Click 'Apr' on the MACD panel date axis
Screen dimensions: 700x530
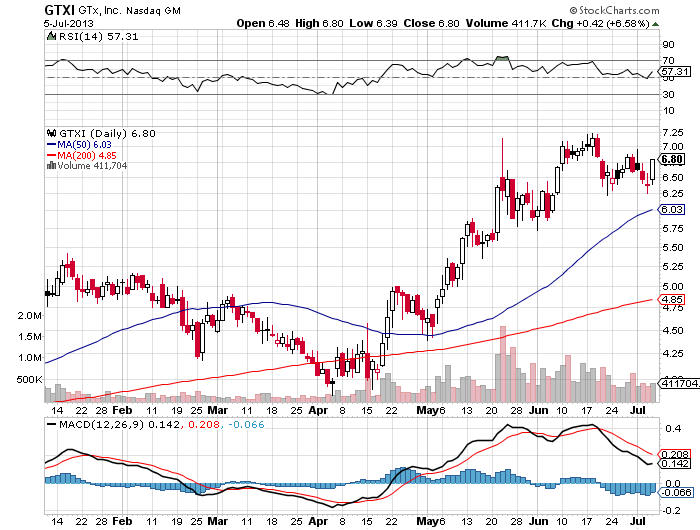[x=319, y=521]
